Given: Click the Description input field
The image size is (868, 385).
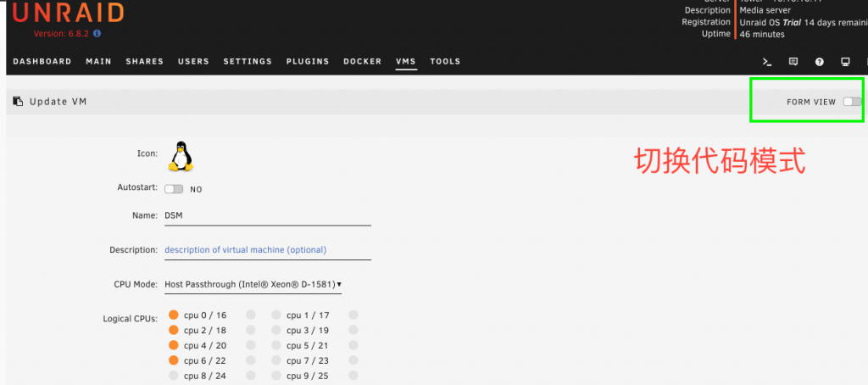Looking at the screenshot, I should tap(267, 250).
